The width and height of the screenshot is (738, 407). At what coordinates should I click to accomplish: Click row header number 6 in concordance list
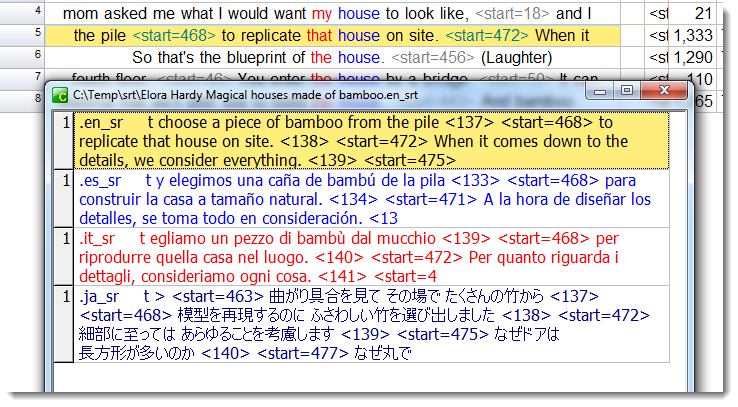coord(37,78)
